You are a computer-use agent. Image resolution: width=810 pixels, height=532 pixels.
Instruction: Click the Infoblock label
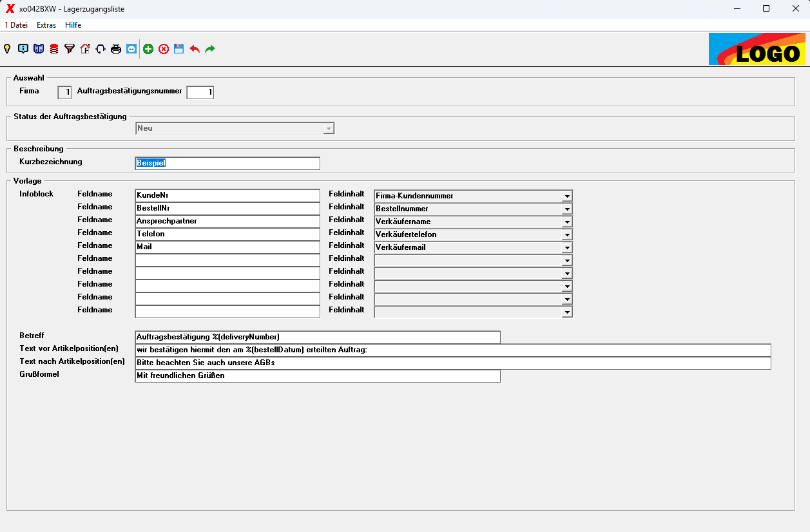pyautogui.click(x=37, y=194)
